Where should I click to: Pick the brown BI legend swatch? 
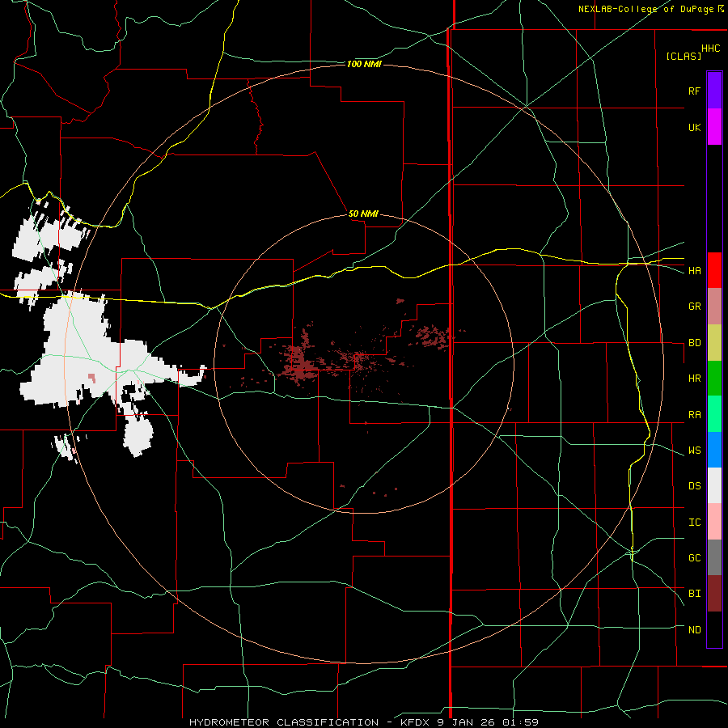714,594
